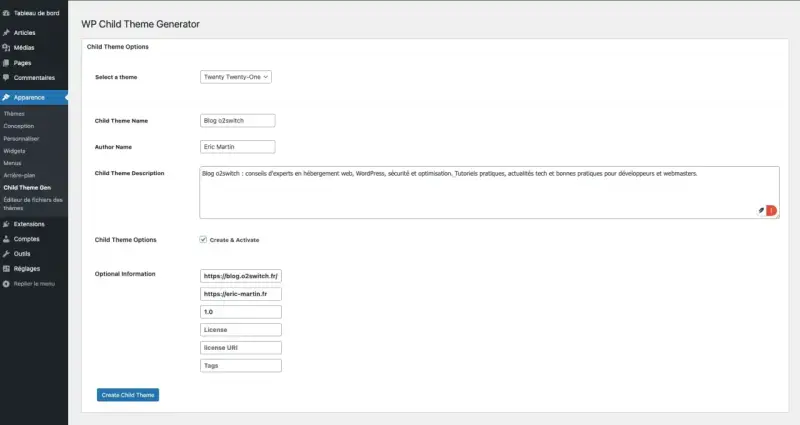Image resolution: width=800 pixels, height=425 pixels.
Task: Click the WP Child Theme Generator heading
Action: [140, 24]
